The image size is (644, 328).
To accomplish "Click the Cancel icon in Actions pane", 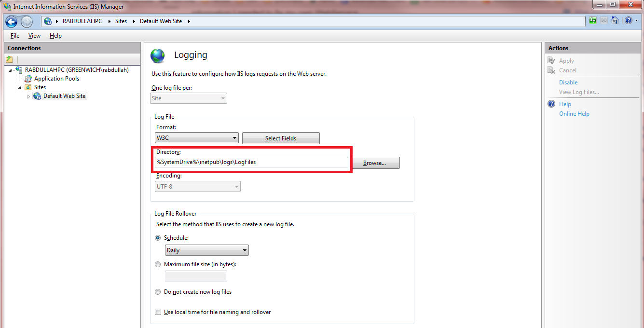I will point(552,70).
